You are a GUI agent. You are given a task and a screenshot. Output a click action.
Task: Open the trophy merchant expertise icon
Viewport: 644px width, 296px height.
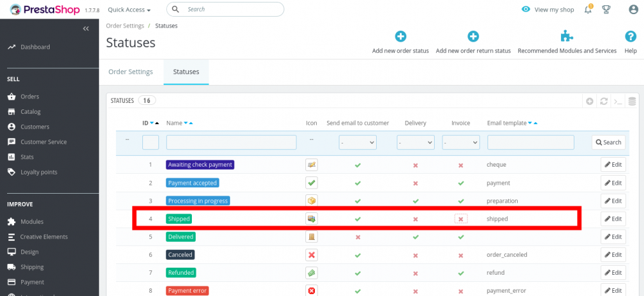coord(606,9)
